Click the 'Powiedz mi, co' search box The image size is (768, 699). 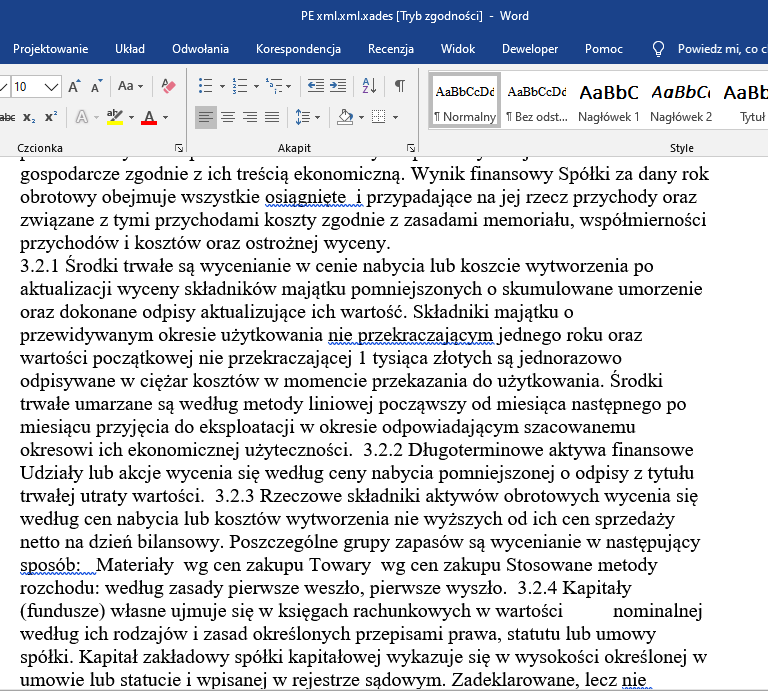click(722, 49)
